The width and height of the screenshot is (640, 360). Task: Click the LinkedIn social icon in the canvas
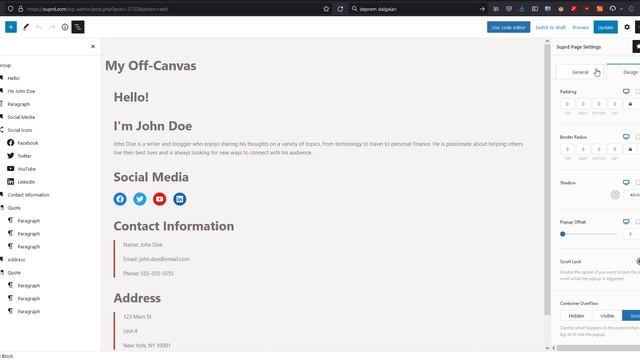[x=180, y=199]
